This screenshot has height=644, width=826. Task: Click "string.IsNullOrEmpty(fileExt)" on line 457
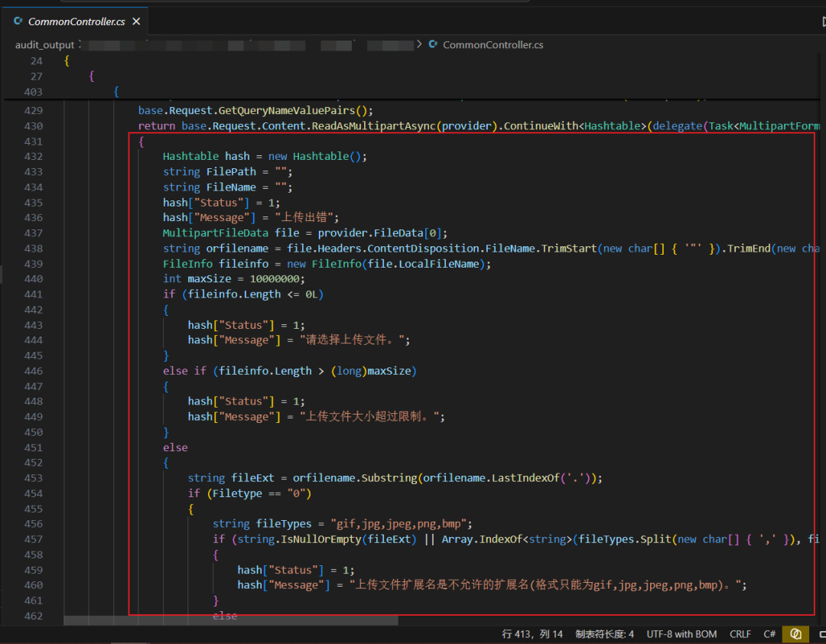pyautogui.click(x=327, y=539)
